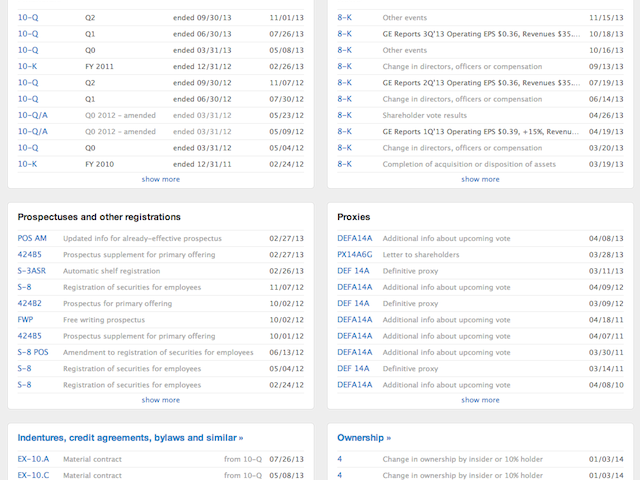Open 8-K about GE 3Q'13 Operating EPS

pos(344,34)
